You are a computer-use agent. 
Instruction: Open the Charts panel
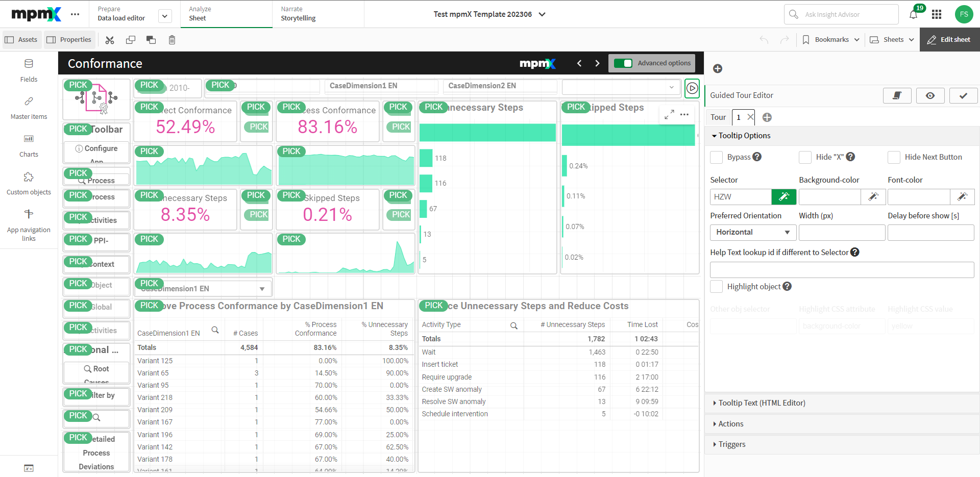pos(29,146)
